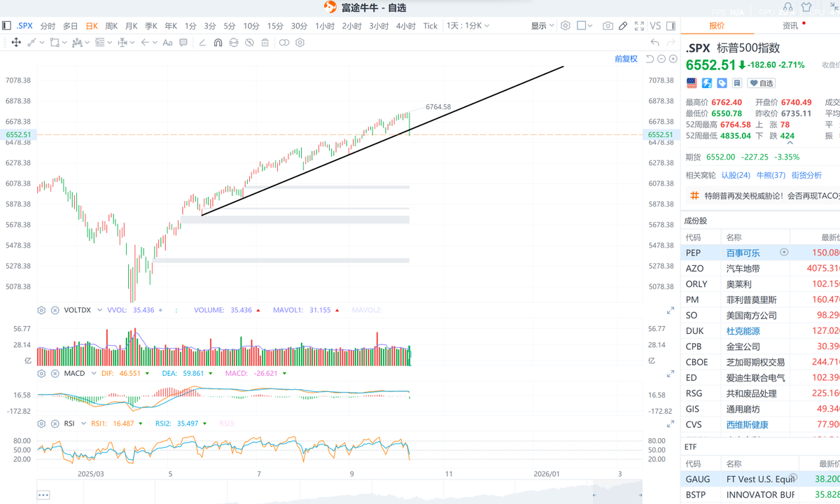Toggle the eye icon on PEP row
840x504 pixels.
click(784, 252)
